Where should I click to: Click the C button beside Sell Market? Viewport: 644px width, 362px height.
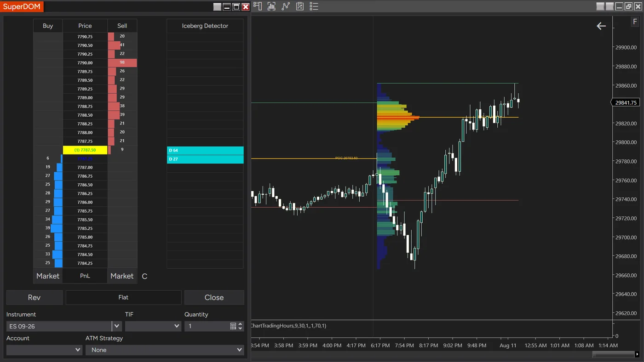(x=144, y=277)
